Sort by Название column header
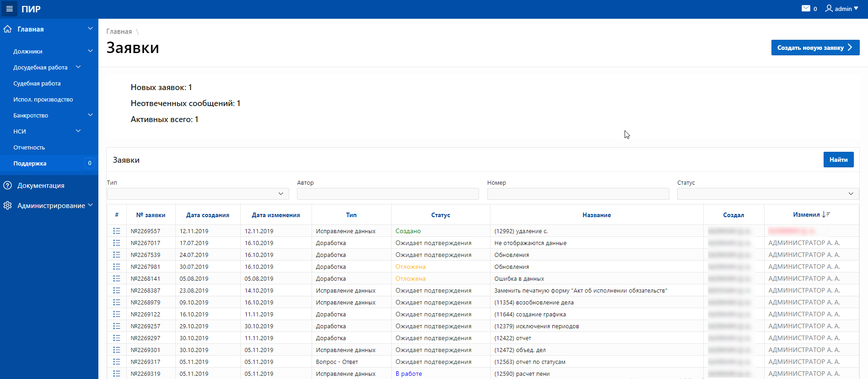 point(597,215)
